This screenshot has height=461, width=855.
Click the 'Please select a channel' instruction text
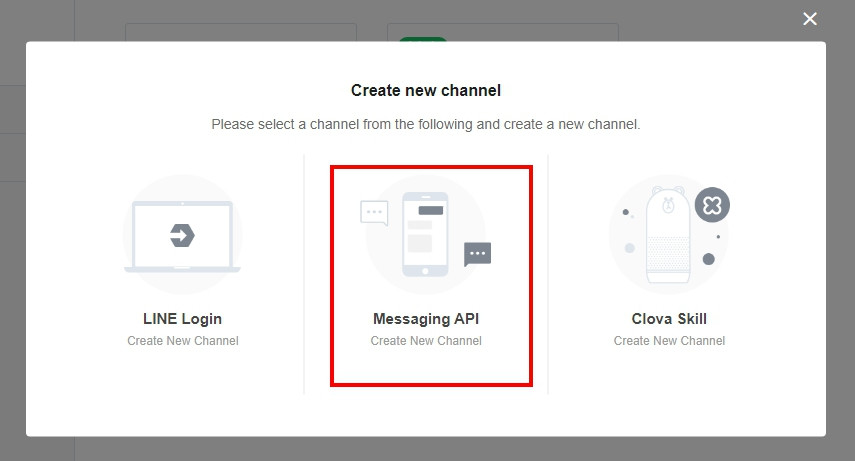pos(426,124)
